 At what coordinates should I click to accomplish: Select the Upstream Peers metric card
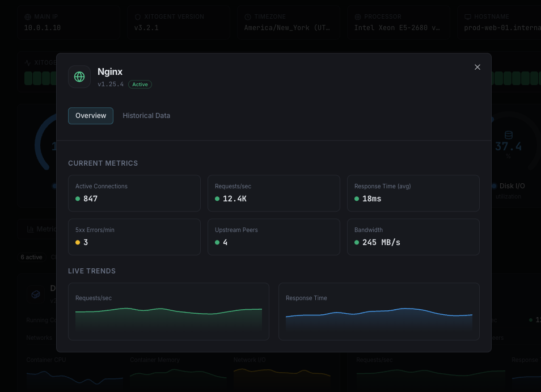[x=273, y=237]
